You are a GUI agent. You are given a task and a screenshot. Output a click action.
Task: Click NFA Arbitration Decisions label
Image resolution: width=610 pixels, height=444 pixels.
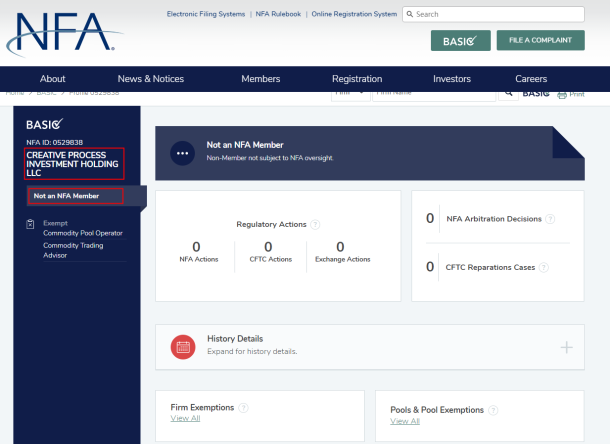494,219
